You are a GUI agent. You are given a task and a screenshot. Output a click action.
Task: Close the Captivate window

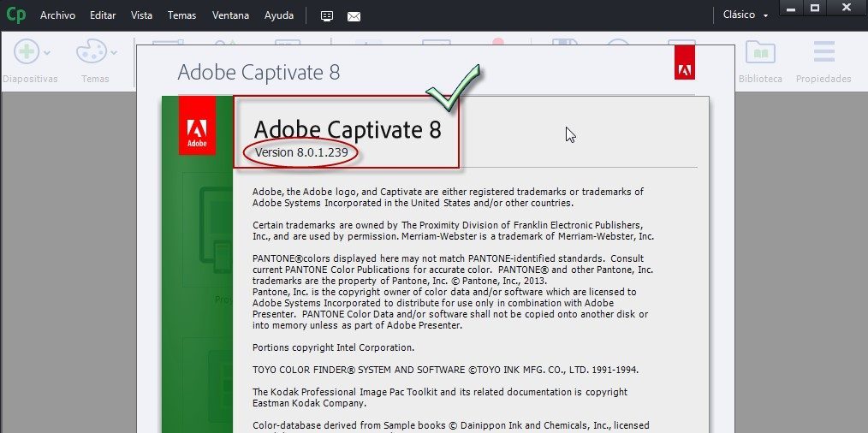point(847,8)
